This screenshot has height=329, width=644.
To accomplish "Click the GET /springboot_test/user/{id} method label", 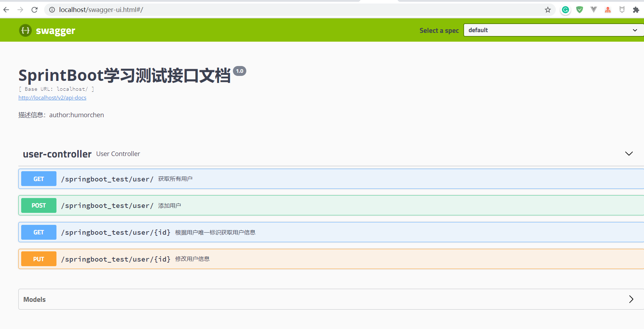I will (x=38, y=232).
